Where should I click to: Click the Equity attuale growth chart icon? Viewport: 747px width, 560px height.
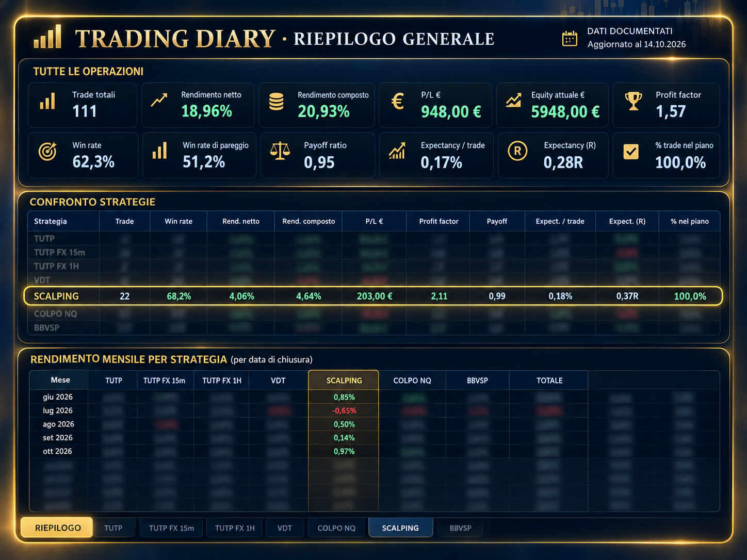pyautogui.click(x=513, y=101)
